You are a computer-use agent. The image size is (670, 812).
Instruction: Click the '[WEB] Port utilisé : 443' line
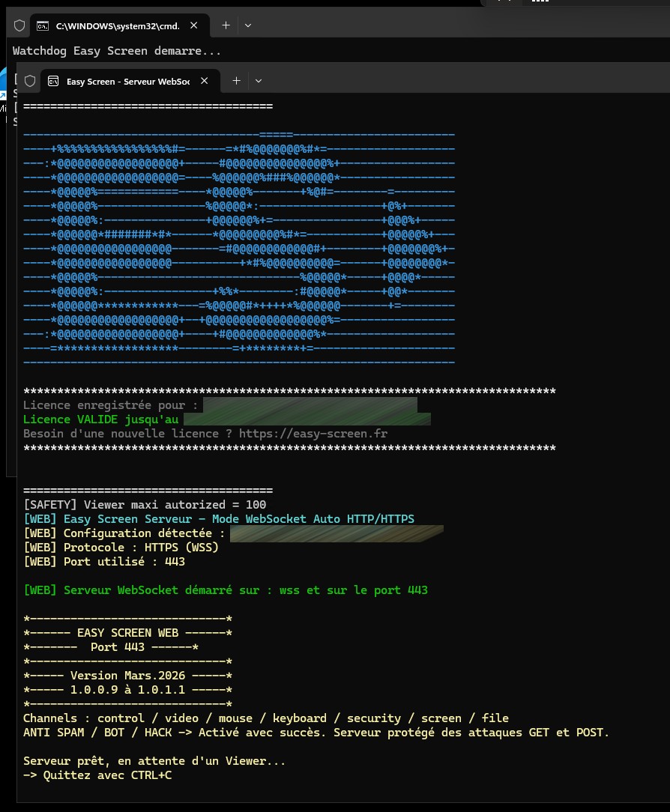click(x=104, y=562)
